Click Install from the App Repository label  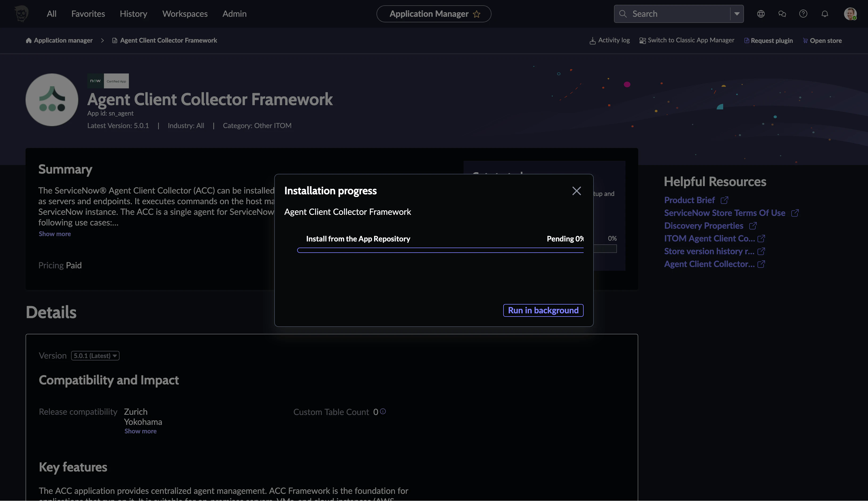pyautogui.click(x=358, y=239)
